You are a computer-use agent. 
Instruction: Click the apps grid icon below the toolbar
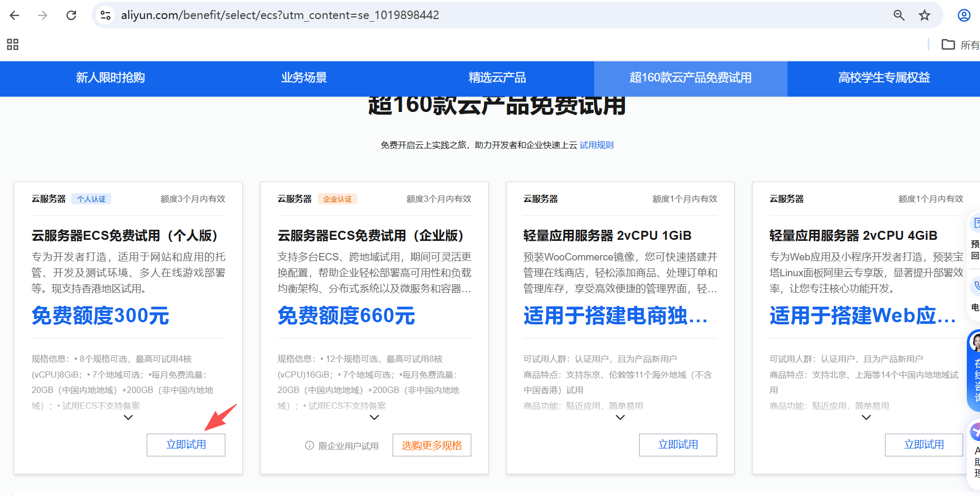(13, 45)
